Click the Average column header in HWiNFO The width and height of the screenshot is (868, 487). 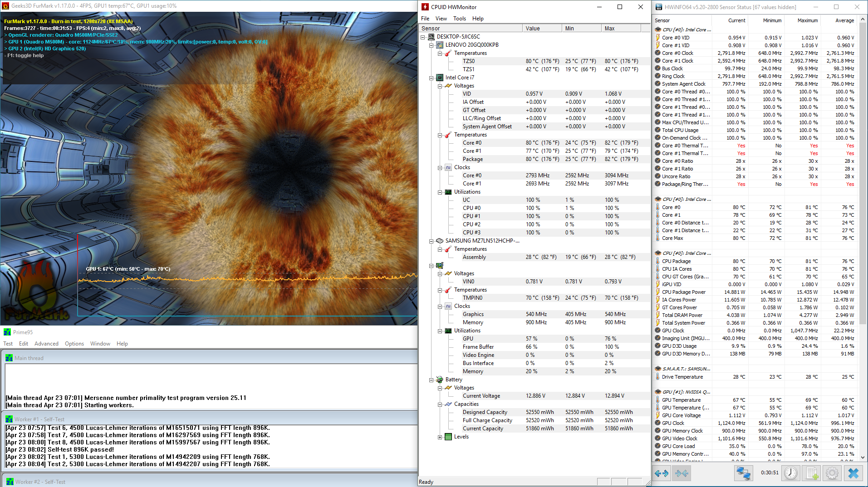(x=844, y=20)
